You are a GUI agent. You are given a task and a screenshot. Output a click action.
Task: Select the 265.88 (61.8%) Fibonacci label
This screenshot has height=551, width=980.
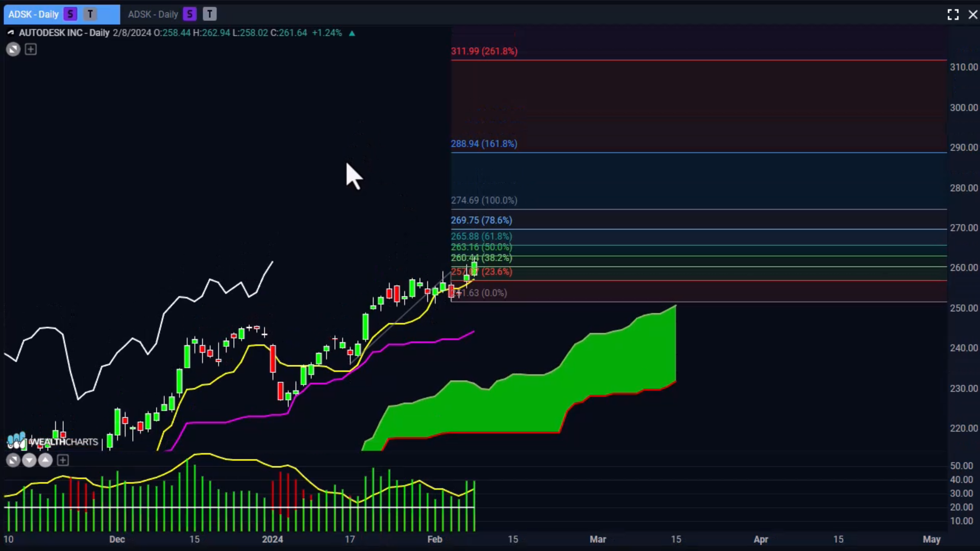[481, 236]
